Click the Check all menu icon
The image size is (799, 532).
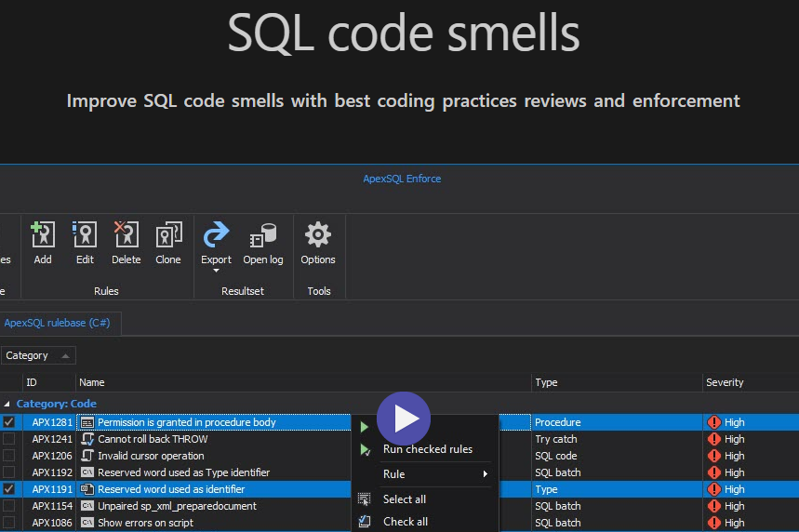coord(365,521)
